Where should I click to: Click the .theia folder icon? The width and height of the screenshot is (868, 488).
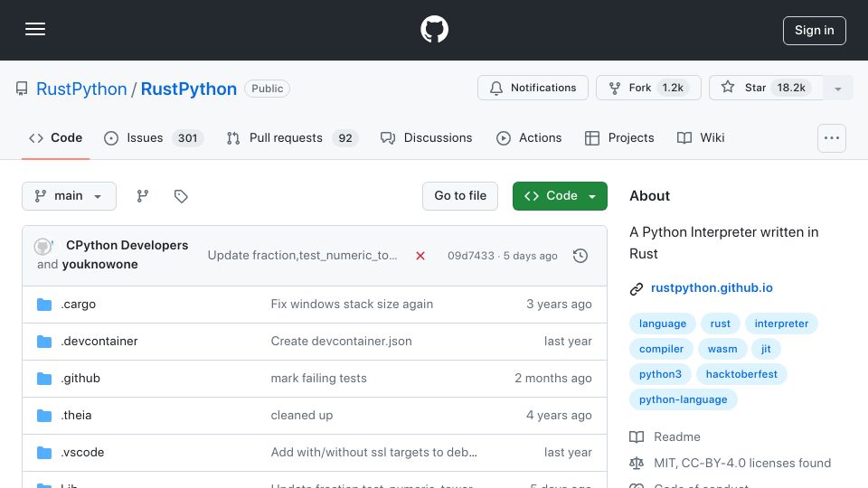pyautogui.click(x=44, y=416)
